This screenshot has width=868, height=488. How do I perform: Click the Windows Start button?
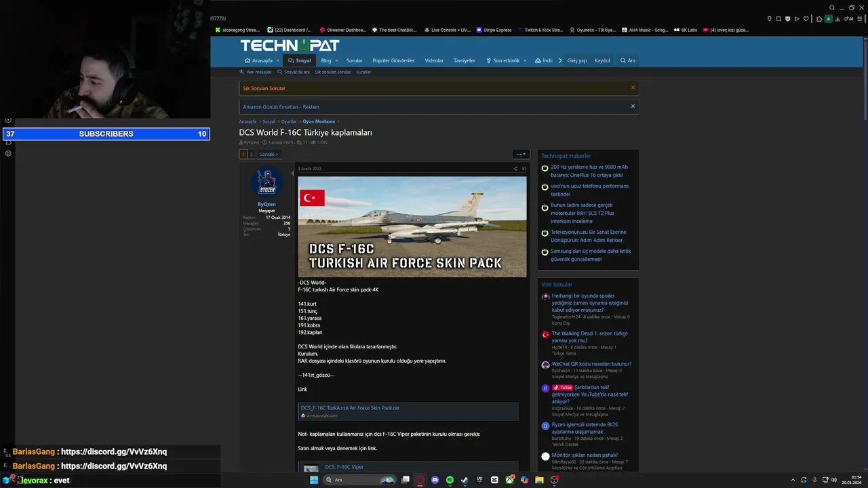click(314, 480)
